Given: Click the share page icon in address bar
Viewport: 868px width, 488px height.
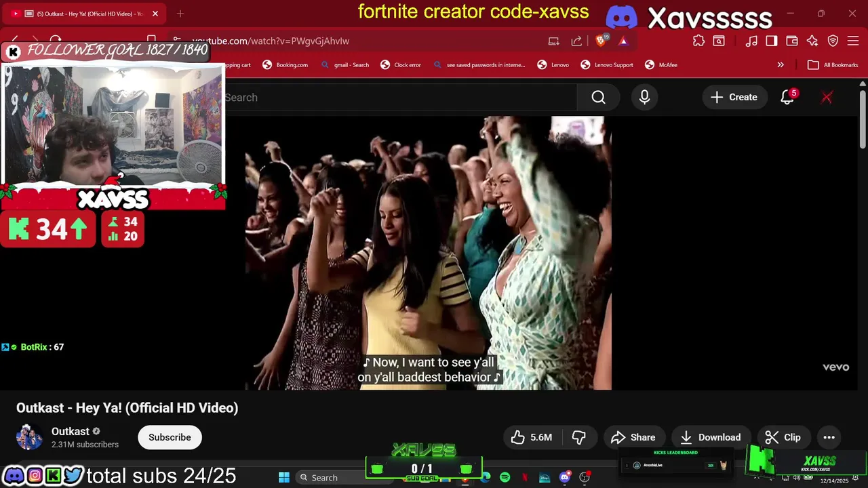Looking at the screenshot, I should (576, 41).
